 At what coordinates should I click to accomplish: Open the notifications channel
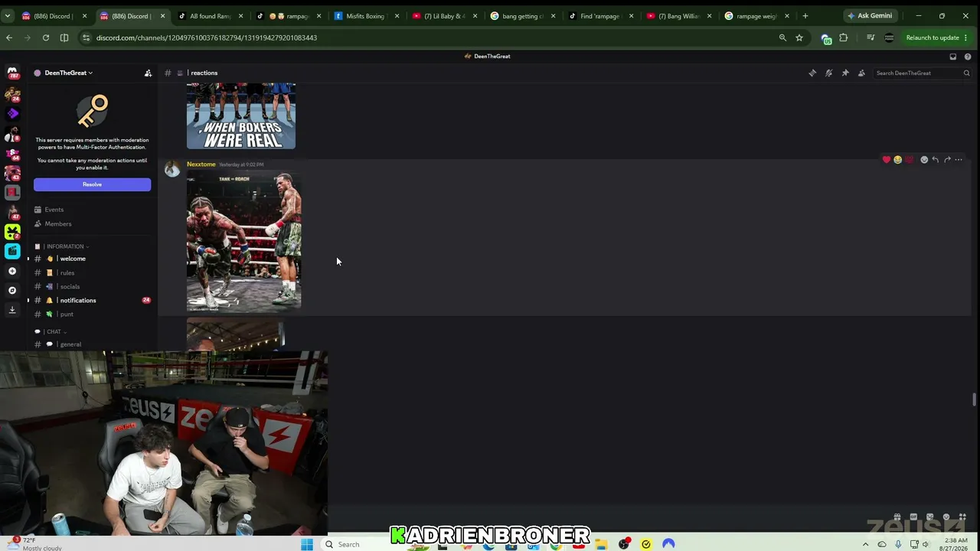[x=92, y=300]
